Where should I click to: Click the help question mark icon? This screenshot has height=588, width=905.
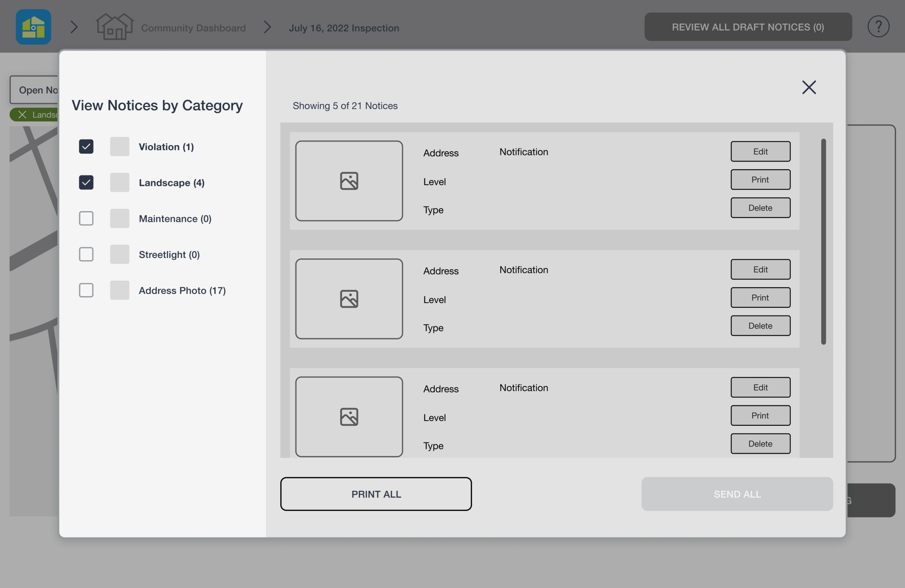[x=878, y=27]
